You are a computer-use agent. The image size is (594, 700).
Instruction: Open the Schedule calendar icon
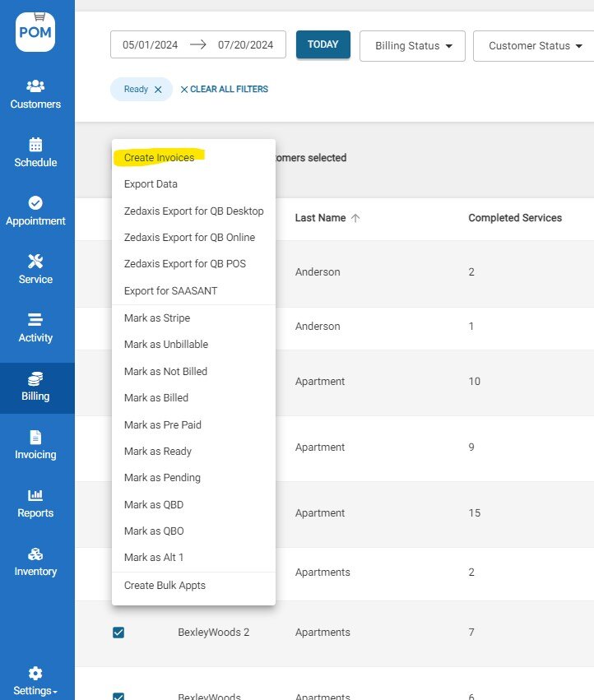pos(35,145)
